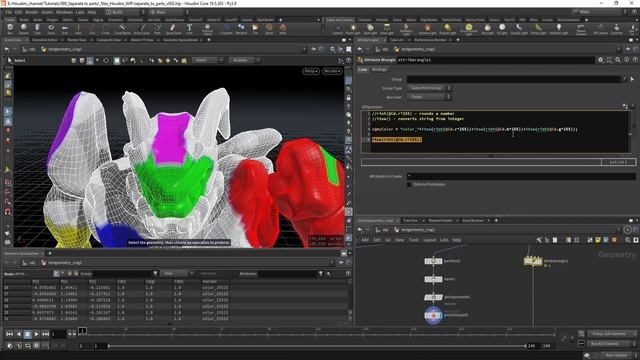This screenshot has width=640, height=360.
Task: Switch to the Material Palette tab
Action: (x=440, y=220)
